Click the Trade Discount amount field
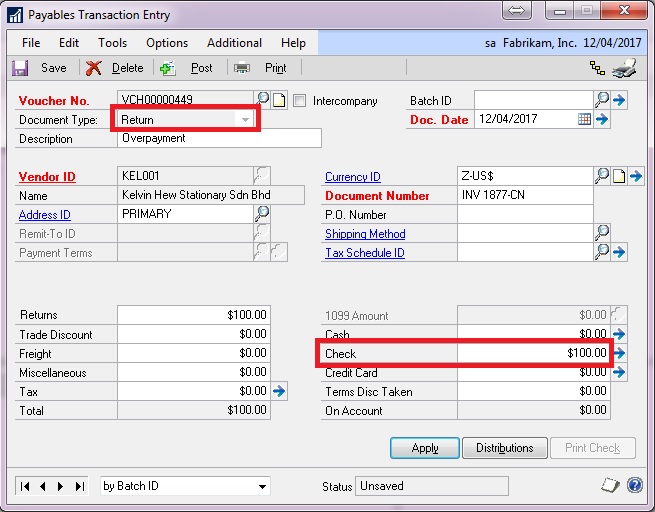The height and width of the screenshot is (512, 655). pos(194,334)
